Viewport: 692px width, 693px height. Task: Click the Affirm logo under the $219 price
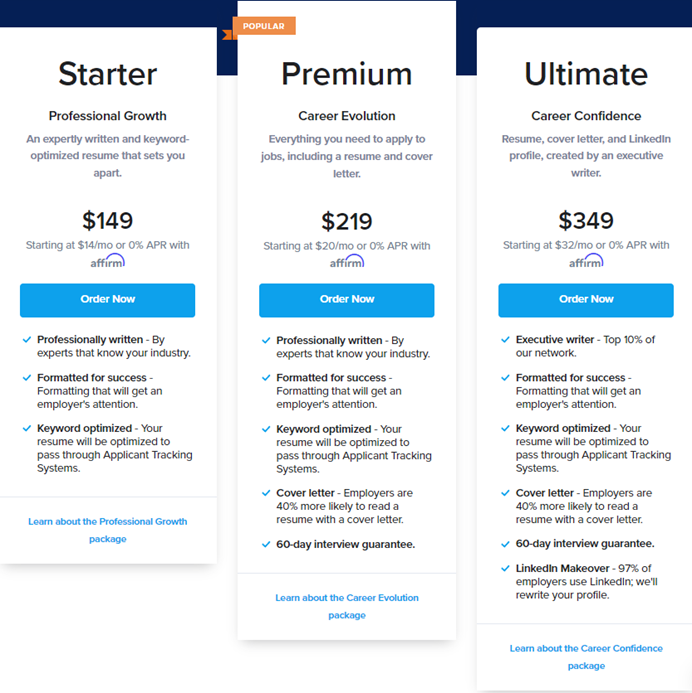tap(347, 262)
